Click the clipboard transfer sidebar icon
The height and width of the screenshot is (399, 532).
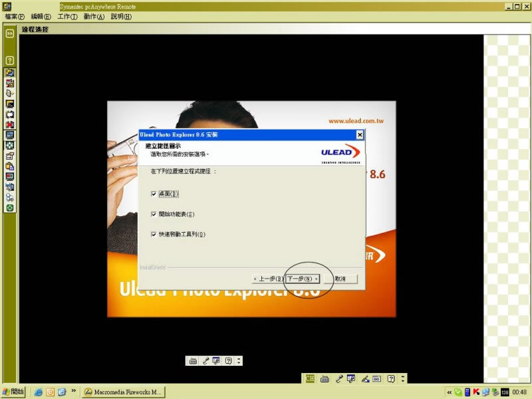tap(10, 166)
